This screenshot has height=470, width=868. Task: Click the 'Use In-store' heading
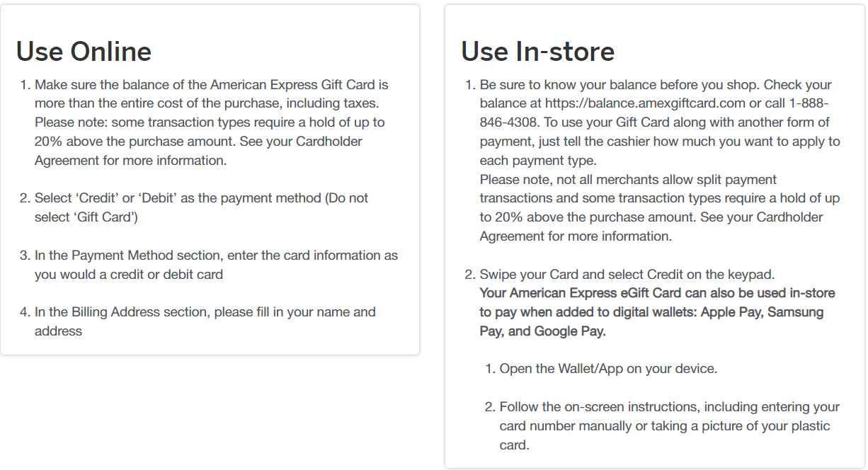[537, 52]
